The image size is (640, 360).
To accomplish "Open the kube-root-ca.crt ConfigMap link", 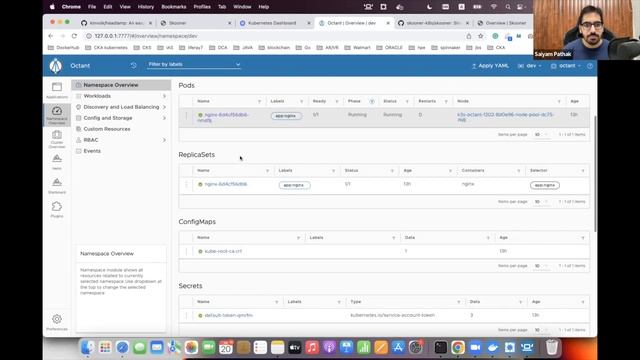I will click(x=223, y=251).
